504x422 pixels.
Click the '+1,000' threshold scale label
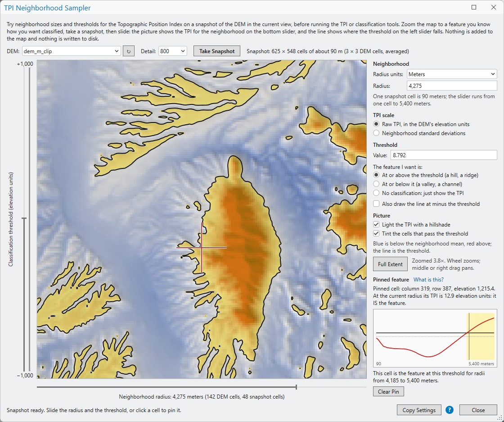25,64
